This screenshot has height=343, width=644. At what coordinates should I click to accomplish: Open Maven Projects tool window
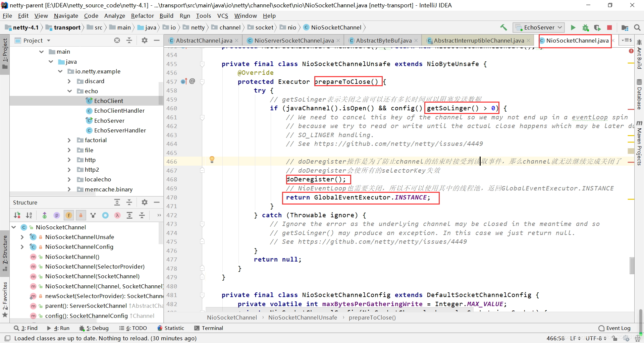tap(639, 143)
